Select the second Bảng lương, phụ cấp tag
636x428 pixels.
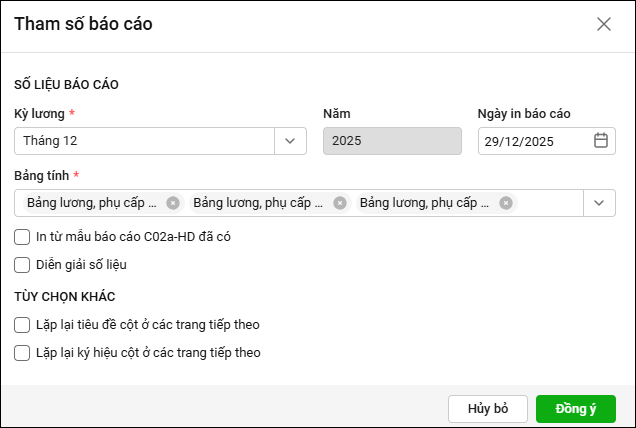(258, 203)
